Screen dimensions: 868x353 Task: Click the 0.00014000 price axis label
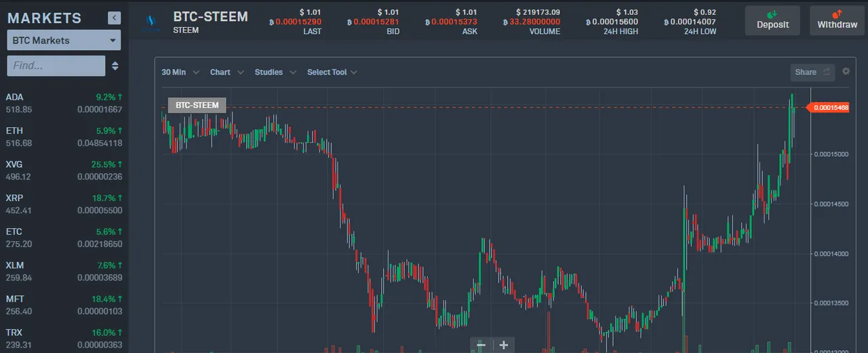(x=831, y=254)
